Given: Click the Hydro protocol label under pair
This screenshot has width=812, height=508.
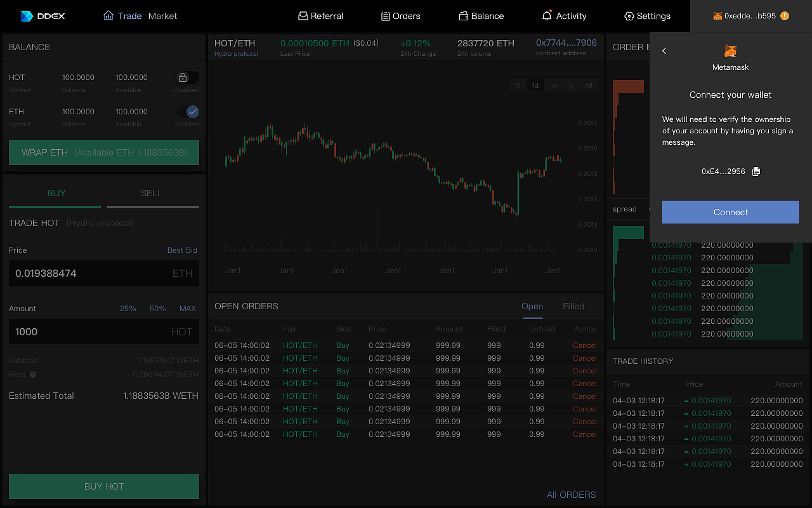Looking at the screenshot, I should tap(237, 54).
